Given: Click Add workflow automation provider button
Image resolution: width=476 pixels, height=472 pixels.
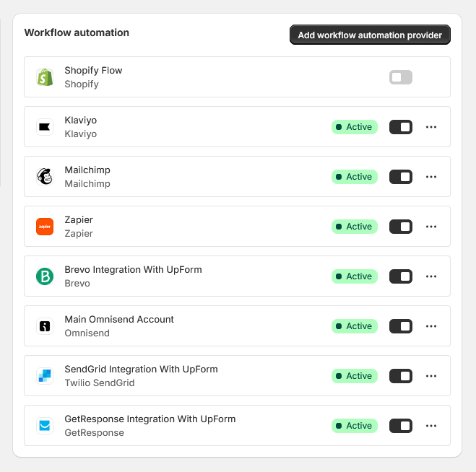Looking at the screenshot, I should 370,35.
